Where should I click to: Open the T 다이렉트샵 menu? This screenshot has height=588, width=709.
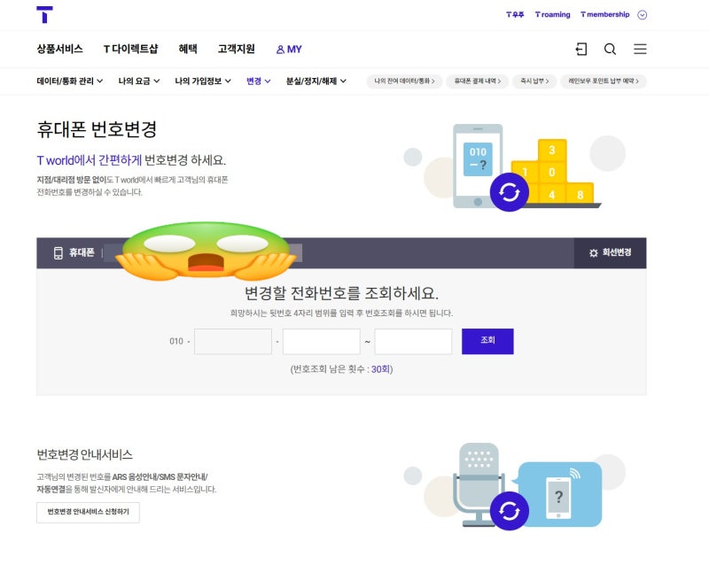[130, 49]
